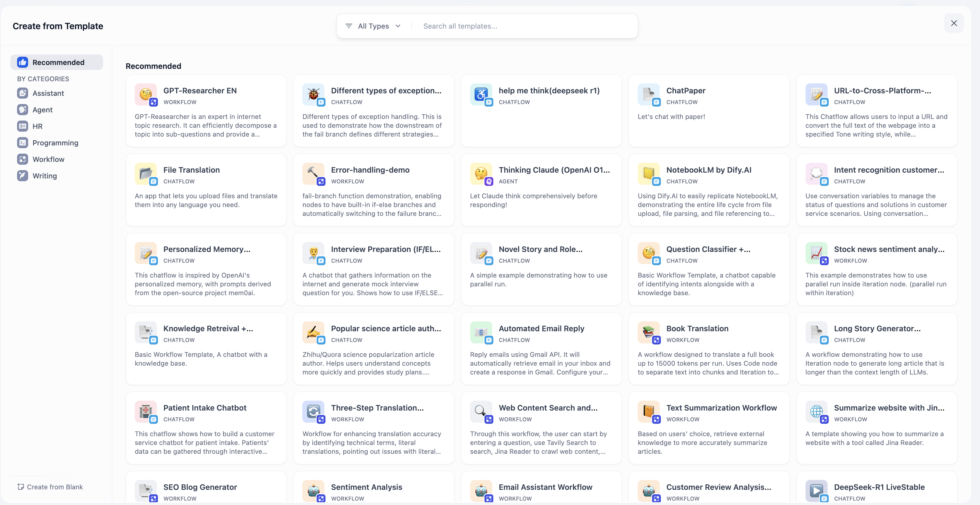Click the Search all templates field

click(x=527, y=26)
